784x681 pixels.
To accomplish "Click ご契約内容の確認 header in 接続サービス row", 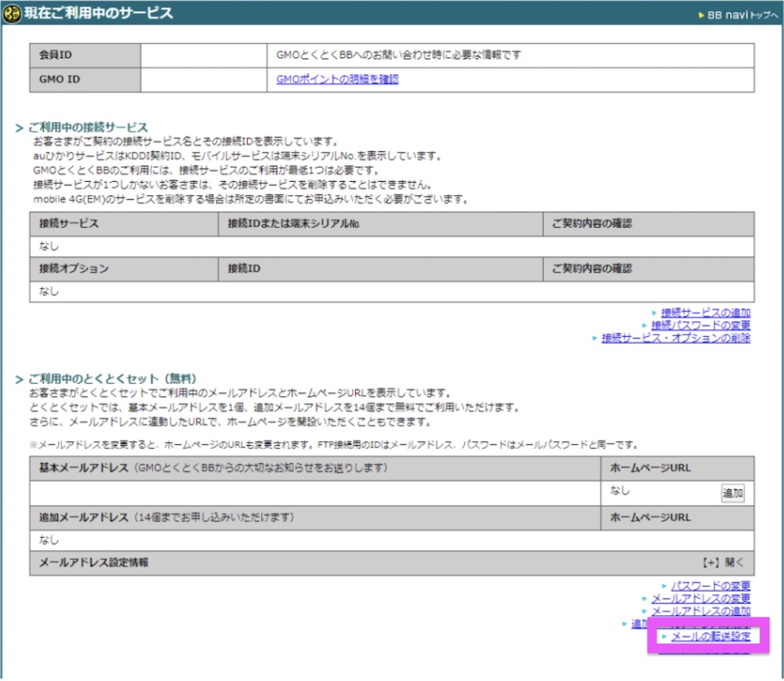I will (648, 224).
